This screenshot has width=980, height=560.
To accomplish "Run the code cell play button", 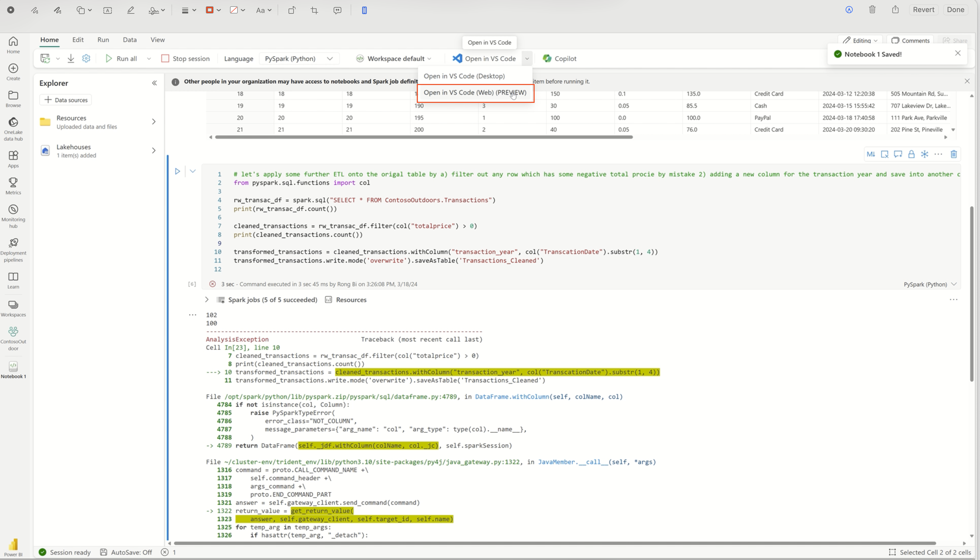I will coord(177,171).
